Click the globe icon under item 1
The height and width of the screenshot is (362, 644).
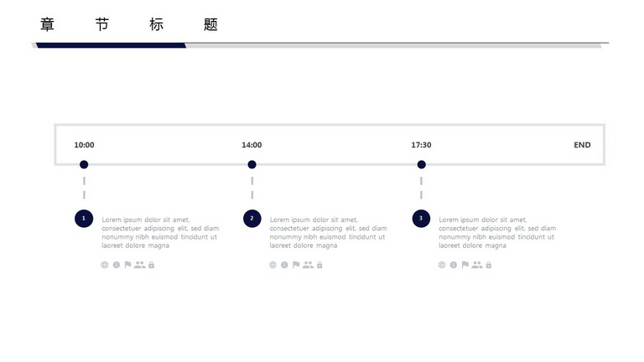coord(105,265)
